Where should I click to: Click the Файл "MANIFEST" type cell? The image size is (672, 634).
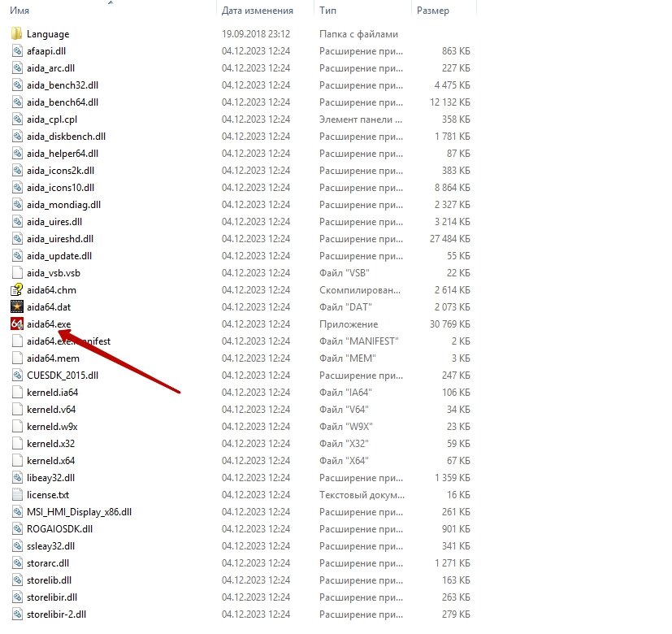point(358,341)
